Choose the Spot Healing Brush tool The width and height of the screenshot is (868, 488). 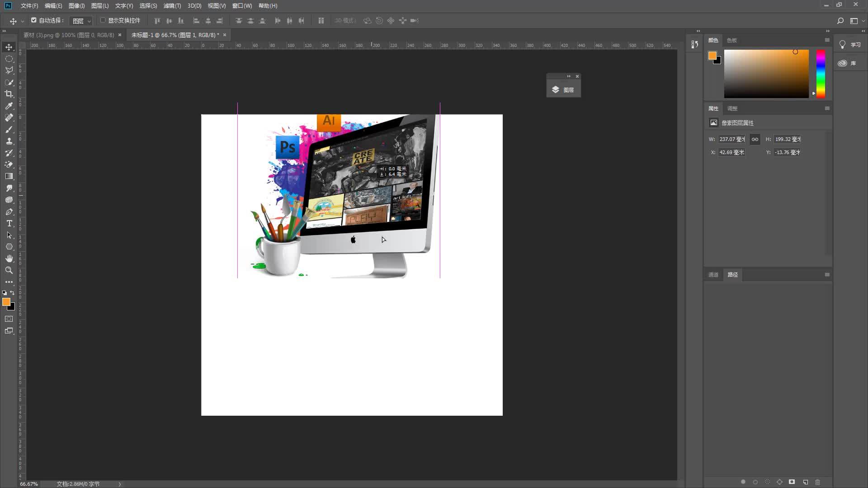coord(9,117)
